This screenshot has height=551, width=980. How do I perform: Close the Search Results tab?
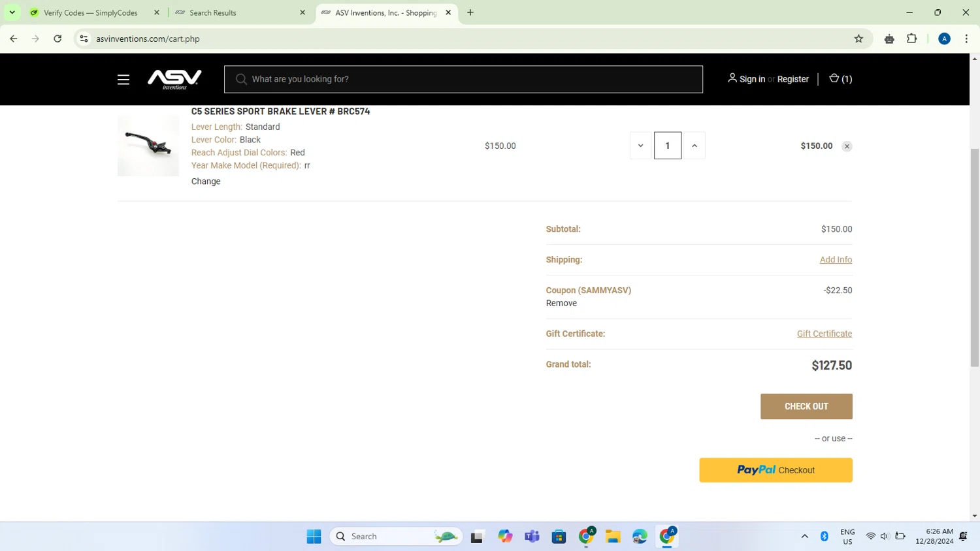coord(302,12)
